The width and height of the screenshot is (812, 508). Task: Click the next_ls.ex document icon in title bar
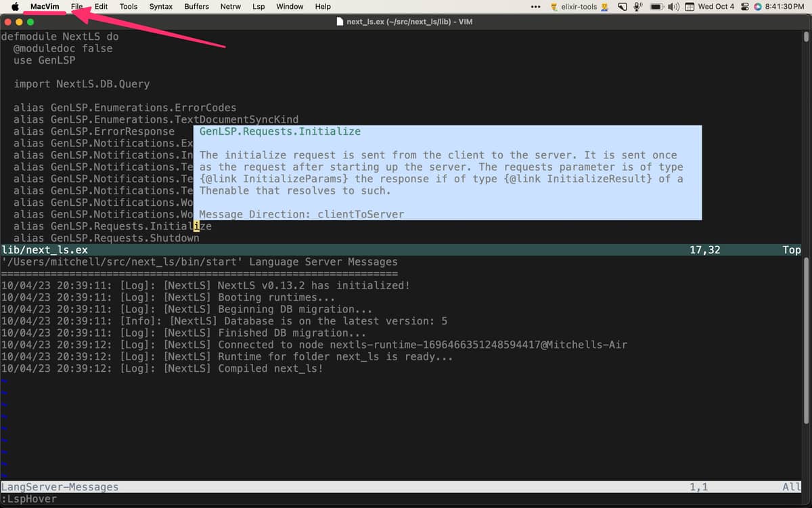coord(340,22)
